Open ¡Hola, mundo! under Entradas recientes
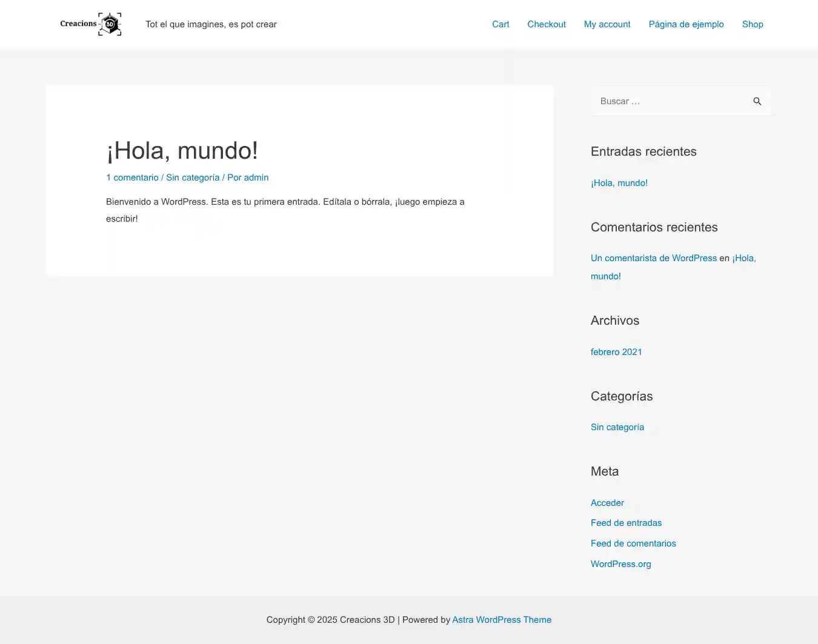This screenshot has width=818, height=644. [x=619, y=183]
